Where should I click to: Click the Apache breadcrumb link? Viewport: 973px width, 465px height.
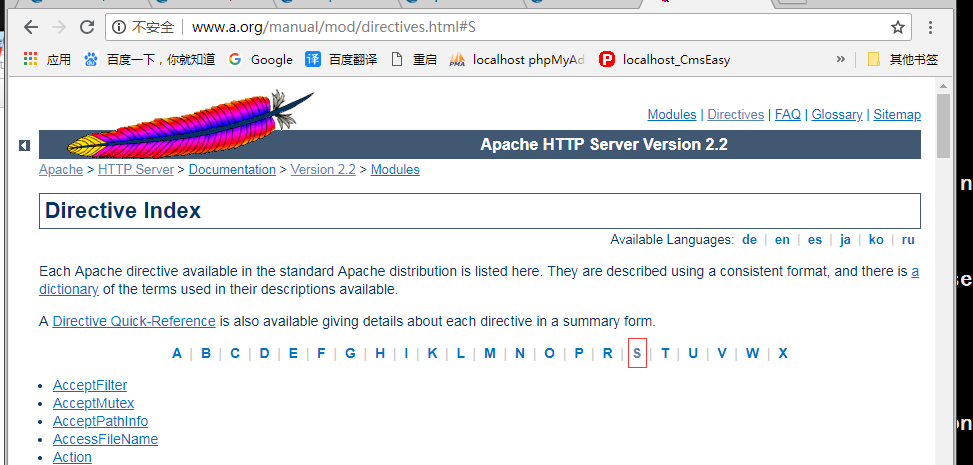61,169
